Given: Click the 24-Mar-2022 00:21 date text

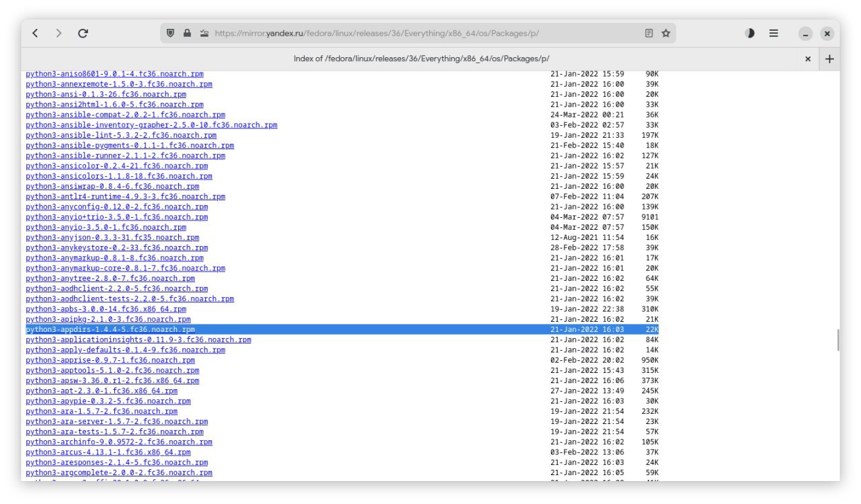Looking at the screenshot, I should (x=587, y=115).
